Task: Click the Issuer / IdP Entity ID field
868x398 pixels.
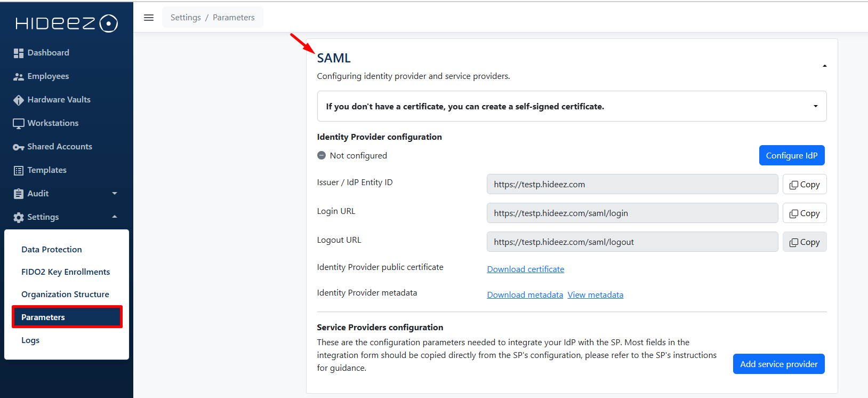Action: (632, 185)
